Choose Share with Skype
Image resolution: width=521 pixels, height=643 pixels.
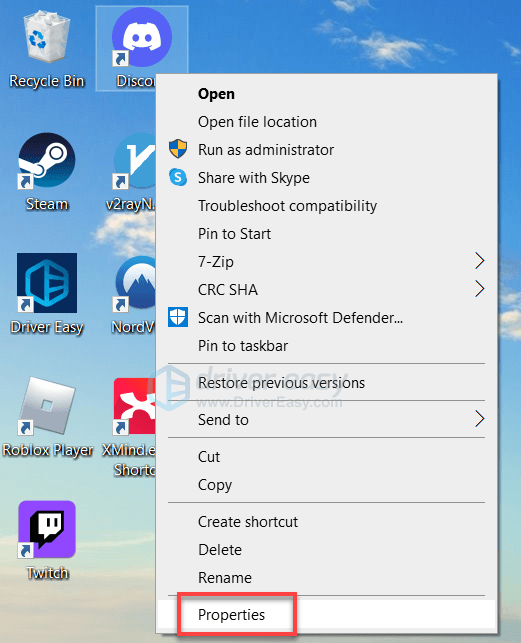pyautogui.click(x=327, y=178)
